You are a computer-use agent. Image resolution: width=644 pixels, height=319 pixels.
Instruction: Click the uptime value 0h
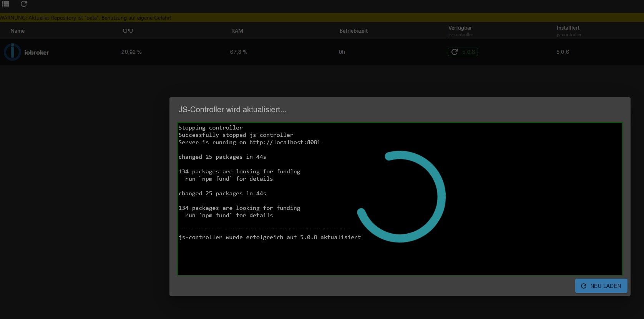[x=342, y=52]
